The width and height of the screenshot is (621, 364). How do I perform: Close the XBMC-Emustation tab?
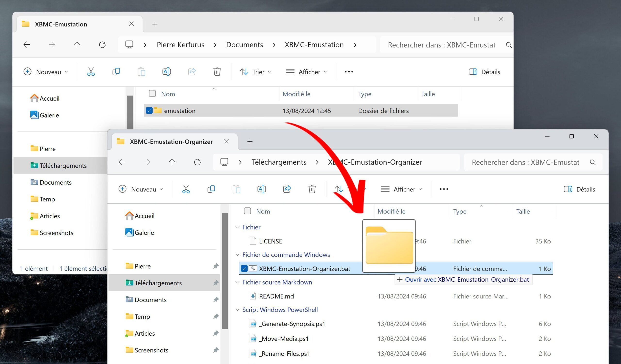click(x=131, y=24)
